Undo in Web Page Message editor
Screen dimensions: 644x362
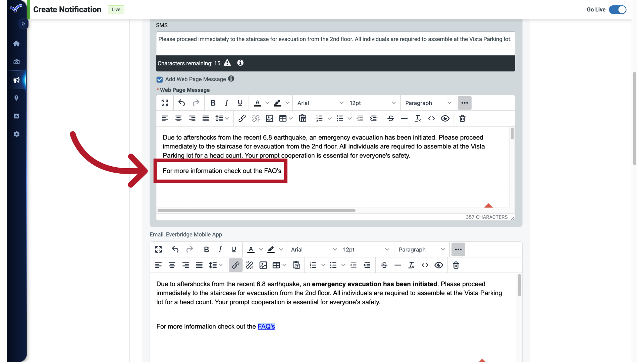[182, 103]
